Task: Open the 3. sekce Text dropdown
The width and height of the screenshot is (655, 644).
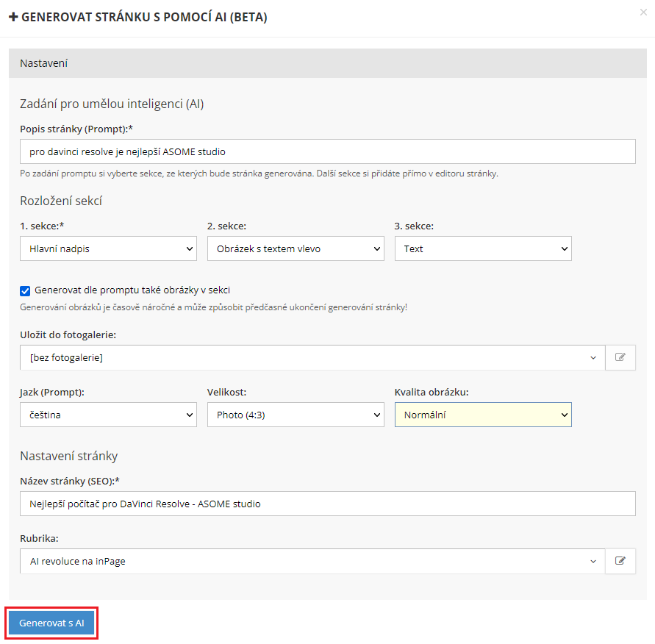Action: (483, 248)
